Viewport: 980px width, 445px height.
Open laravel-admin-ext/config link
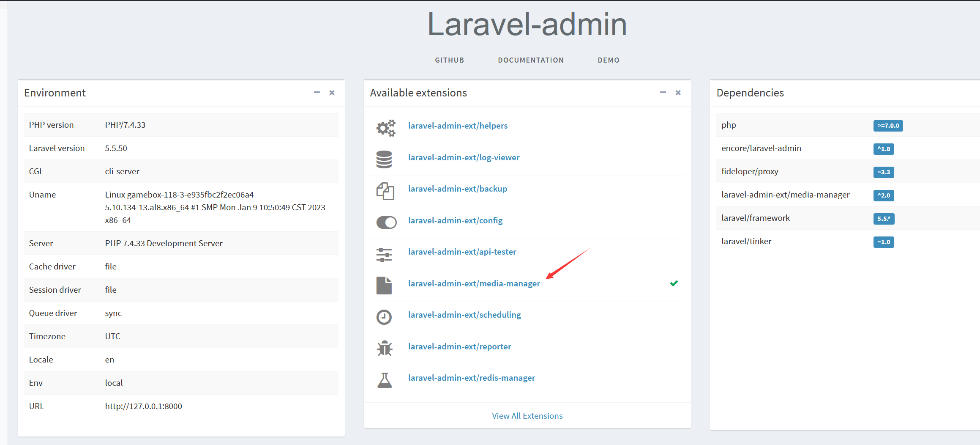pyautogui.click(x=455, y=220)
